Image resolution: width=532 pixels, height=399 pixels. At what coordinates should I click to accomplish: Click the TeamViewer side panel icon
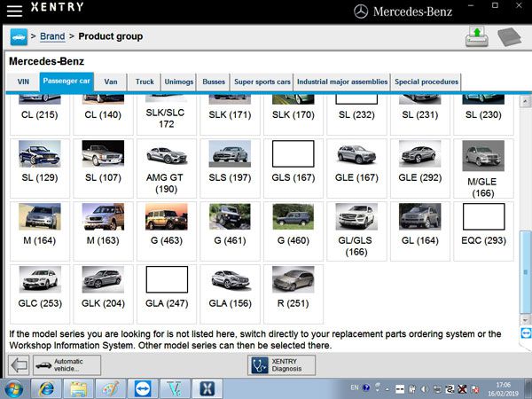click(526, 333)
